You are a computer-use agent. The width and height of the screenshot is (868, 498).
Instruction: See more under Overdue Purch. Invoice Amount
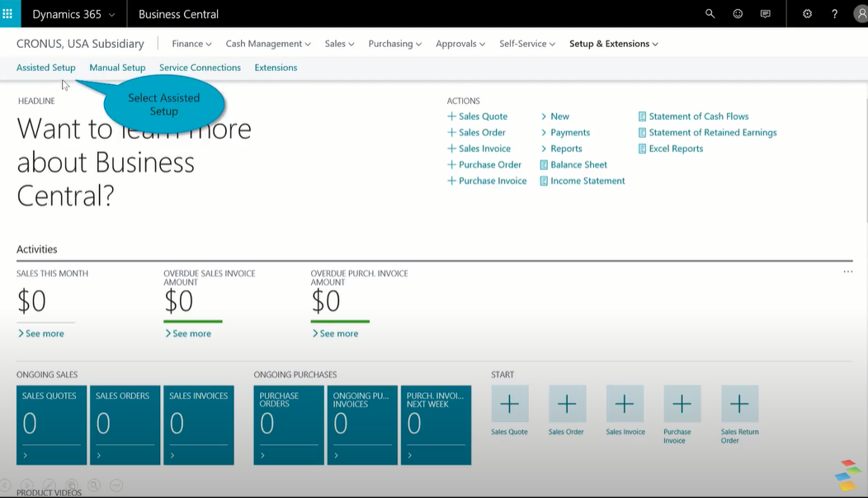336,334
